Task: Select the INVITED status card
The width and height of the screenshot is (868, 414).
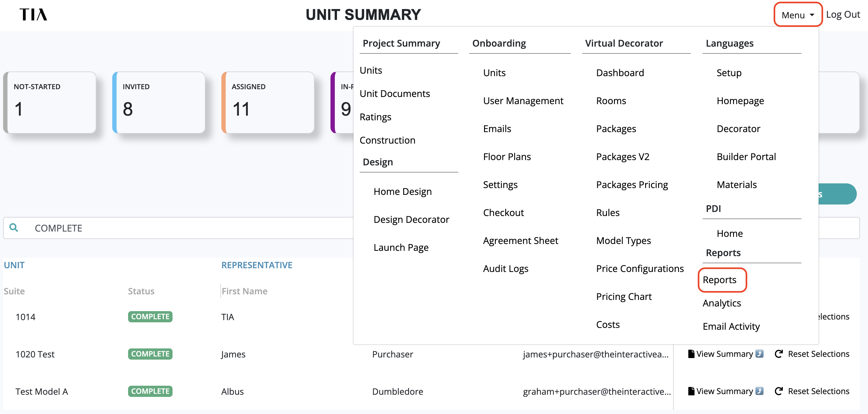Action: (x=159, y=102)
